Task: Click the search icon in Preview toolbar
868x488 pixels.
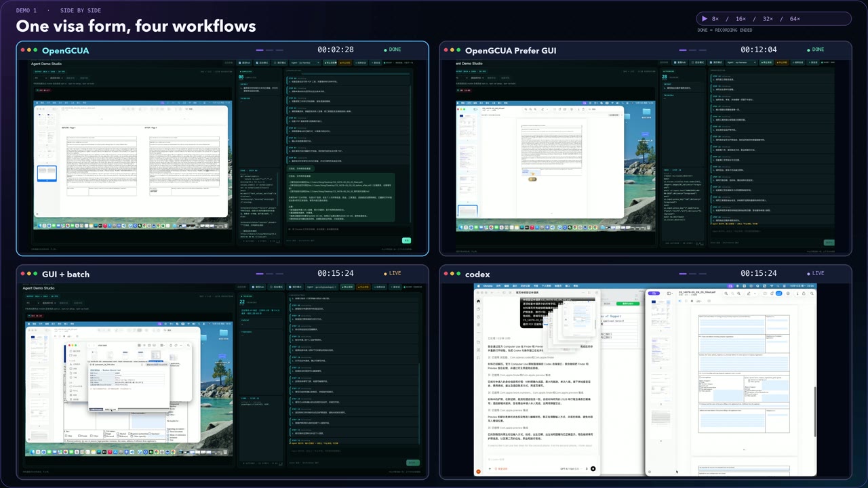Action: point(812,293)
